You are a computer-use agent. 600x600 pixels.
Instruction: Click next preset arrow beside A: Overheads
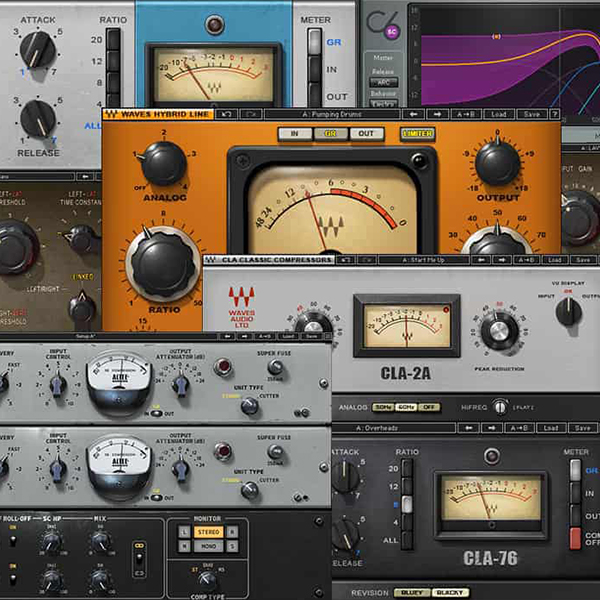coord(492,428)
